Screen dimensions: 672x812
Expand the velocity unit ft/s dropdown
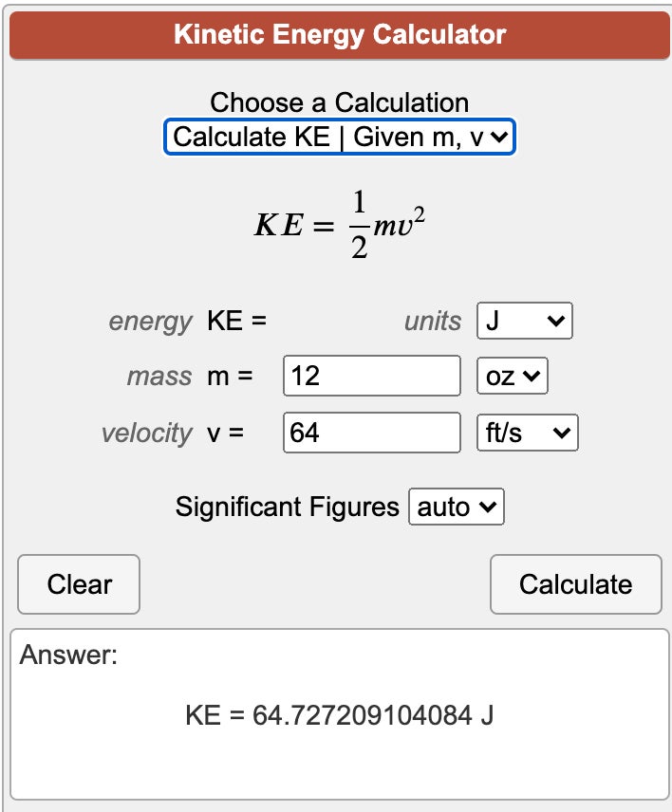pos(526,434)
